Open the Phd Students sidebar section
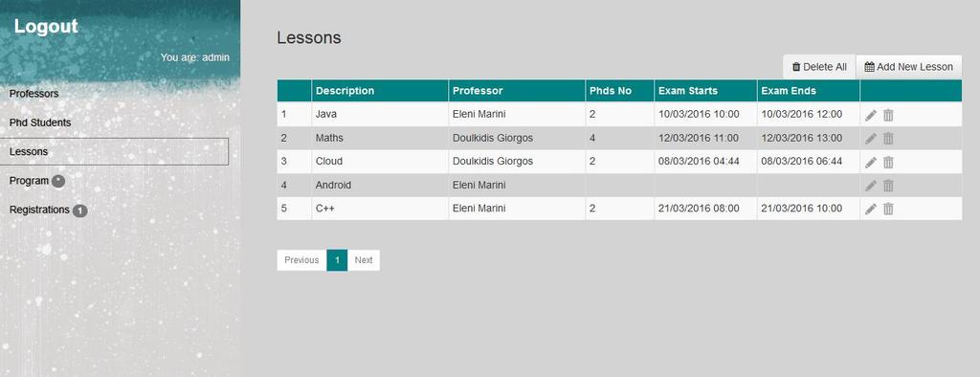The image size is (980, 377). pyautogui.click(x=40, y=122)
